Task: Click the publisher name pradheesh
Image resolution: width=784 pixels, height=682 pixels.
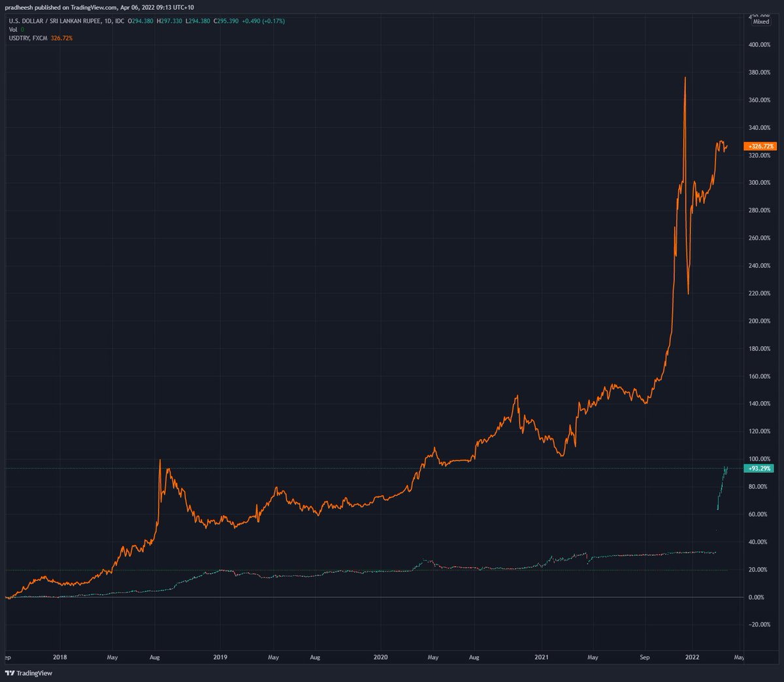Action: pyautogui.click(x=20, y=7)
